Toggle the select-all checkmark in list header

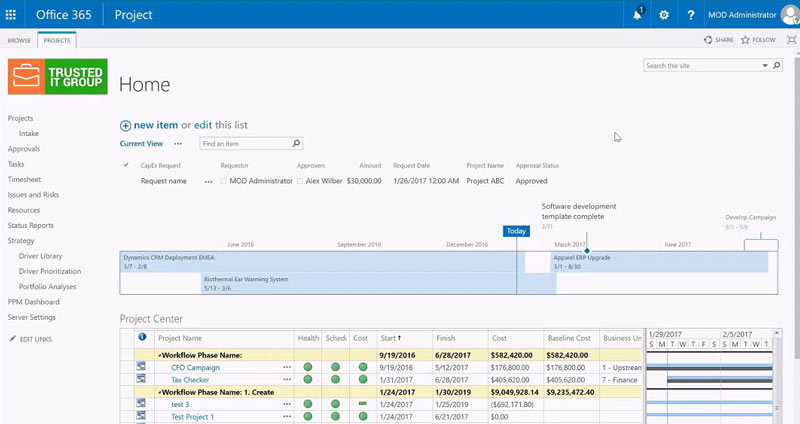[125, 165]
